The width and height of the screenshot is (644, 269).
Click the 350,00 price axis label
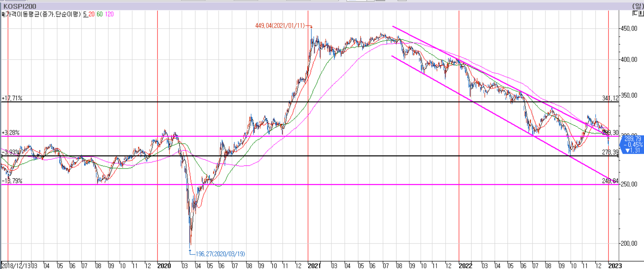pos(629,95)
